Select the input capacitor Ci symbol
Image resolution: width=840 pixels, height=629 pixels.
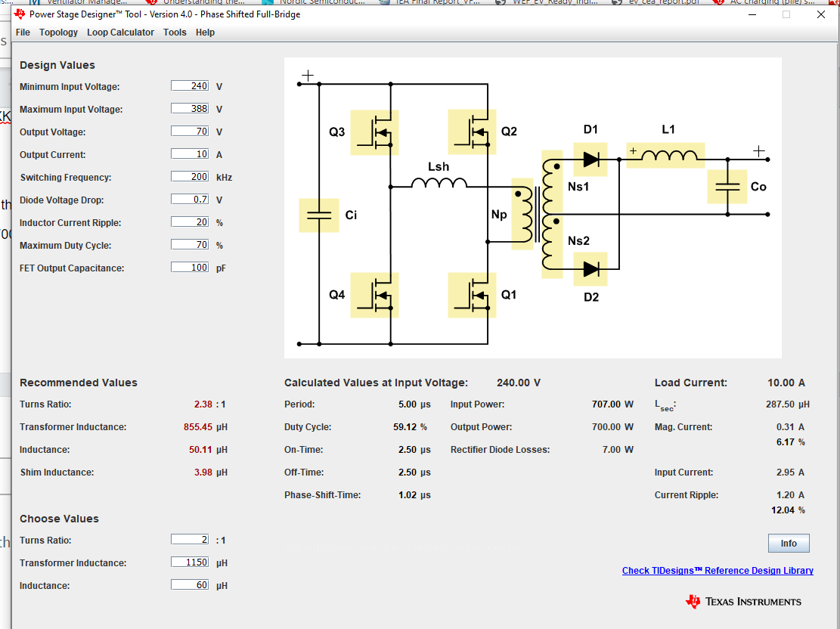[319, 215]
